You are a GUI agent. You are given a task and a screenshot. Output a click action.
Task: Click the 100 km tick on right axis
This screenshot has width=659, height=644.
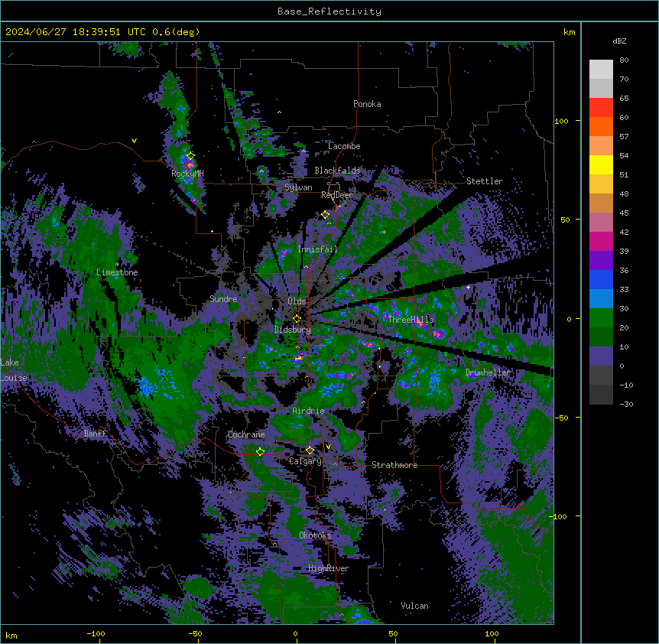(x=561, y=121)
